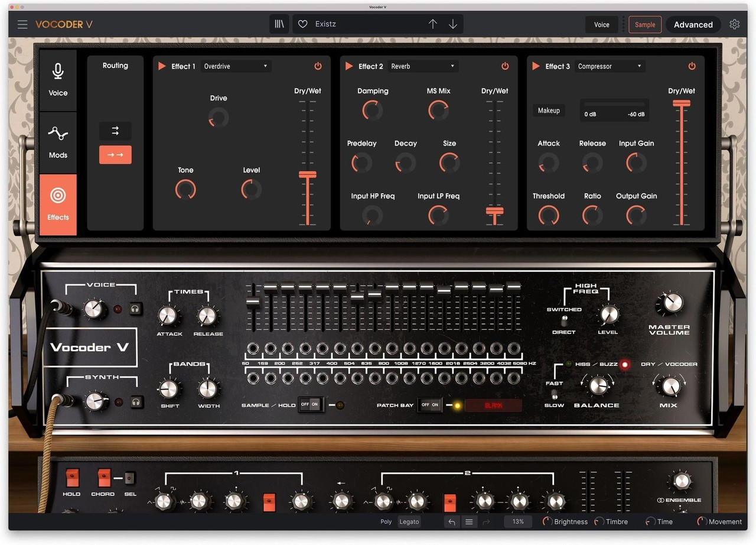Go to previous preset with up arrow
The height and width of the screenshot is (545, 756).
point(433,24)
